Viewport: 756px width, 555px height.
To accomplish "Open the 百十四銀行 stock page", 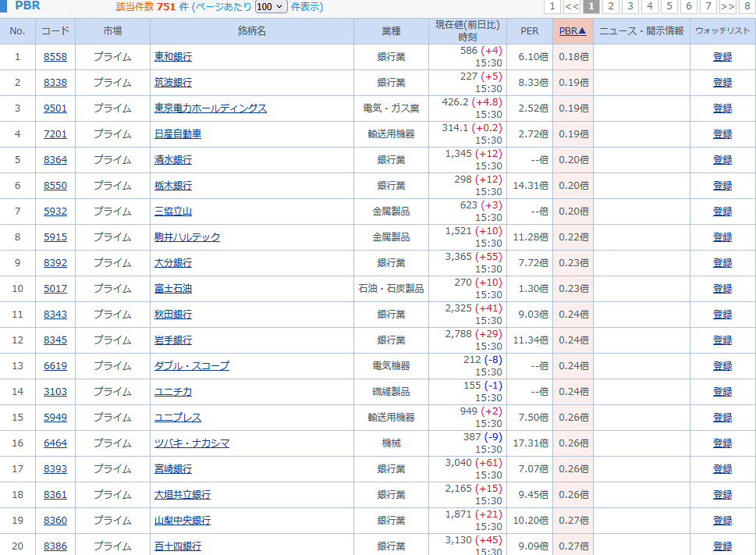I will point(178,546).
